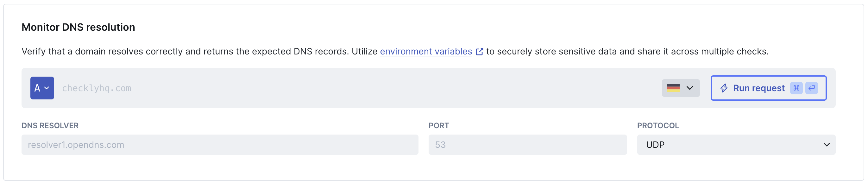Open the run location flag dropdown

(x=680, y=88)
